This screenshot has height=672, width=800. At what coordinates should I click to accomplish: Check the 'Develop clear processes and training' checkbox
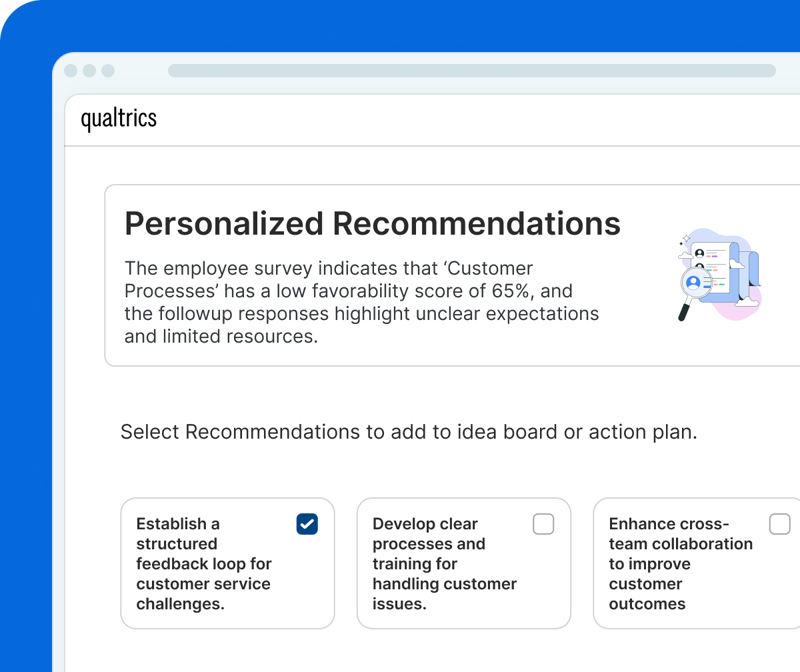[x=543, y=524]
